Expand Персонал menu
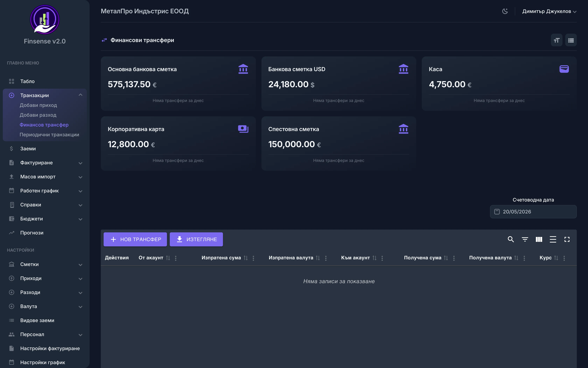Viewport: 588px width, 368px height. [45, 334]
